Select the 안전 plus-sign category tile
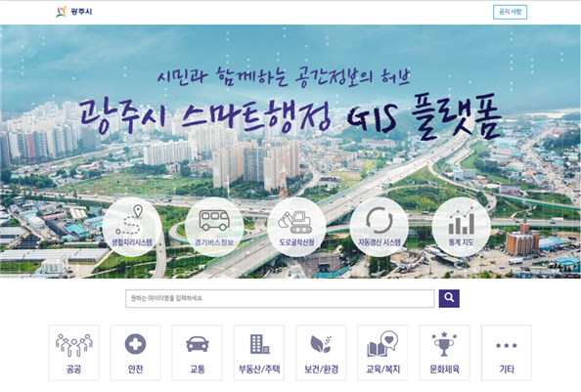The height and width of the screenshot is (392, 581). click(x=136, y=353)
